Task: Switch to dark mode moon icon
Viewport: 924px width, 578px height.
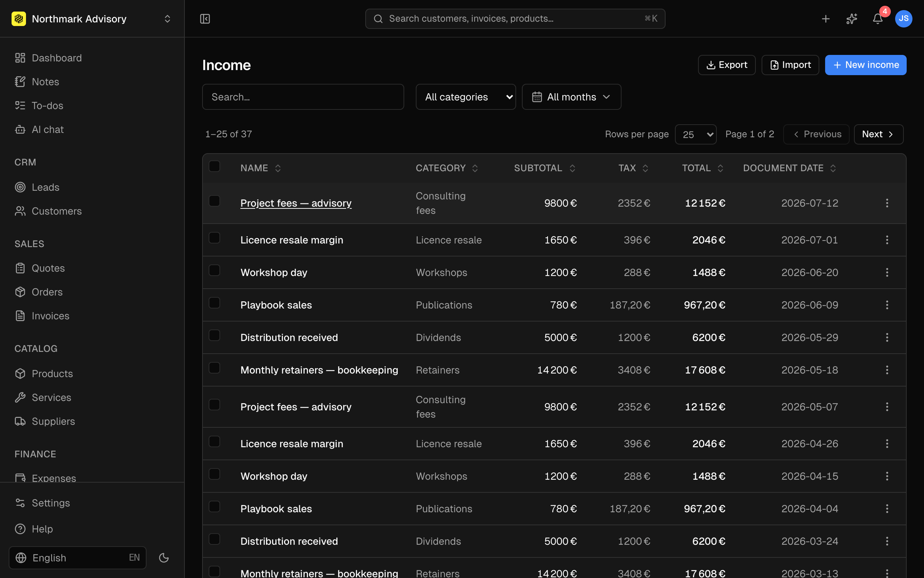Action: pyautogui.click(x=164, y=558)
